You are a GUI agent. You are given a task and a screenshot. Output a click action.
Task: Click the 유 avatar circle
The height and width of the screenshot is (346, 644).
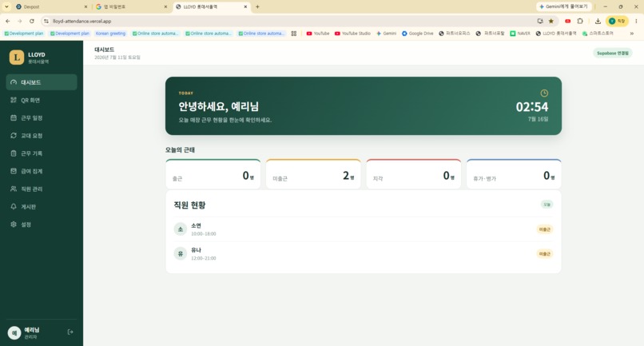[x=181, y=254]
